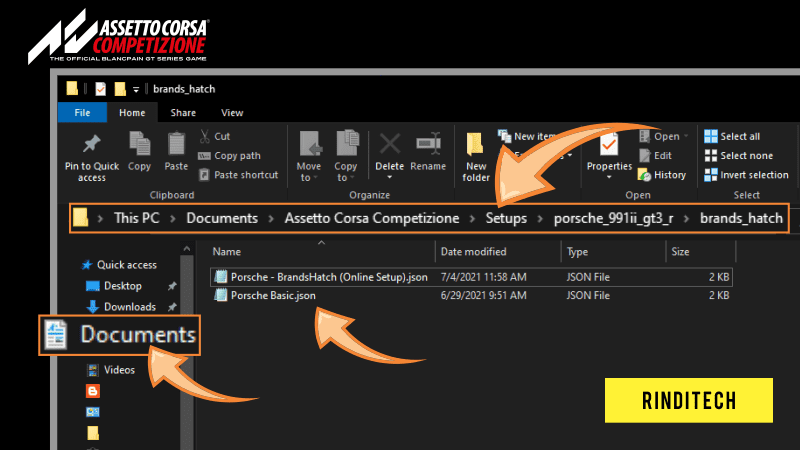Open the File ribbon tab
Screen dimensions: 800x450
coord(82,113)
